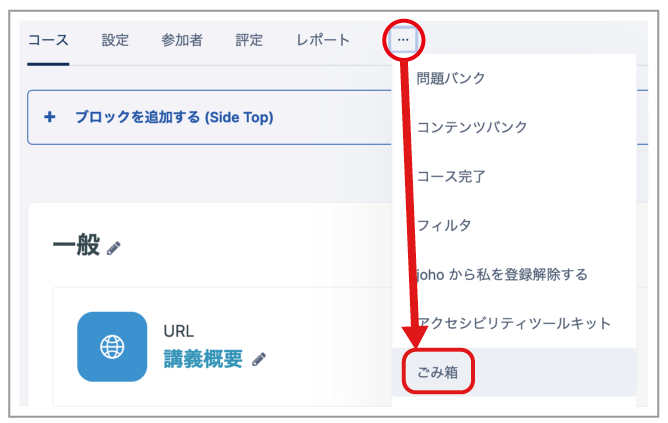Open the 参加者 tab
Screen dimensions: 668x423
pos(182,40)
